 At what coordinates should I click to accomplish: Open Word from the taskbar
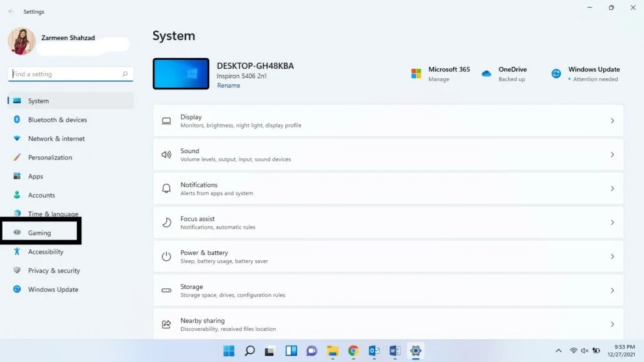coord(395,351)
